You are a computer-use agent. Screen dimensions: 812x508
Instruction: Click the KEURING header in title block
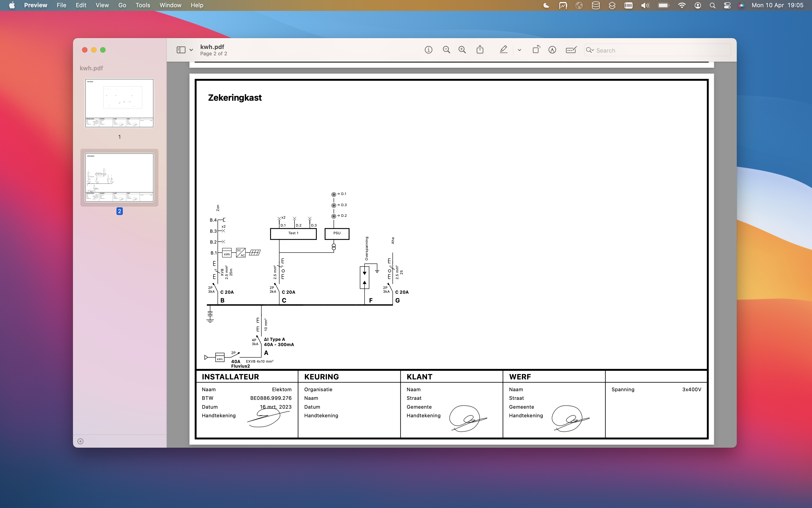(321, 377)
